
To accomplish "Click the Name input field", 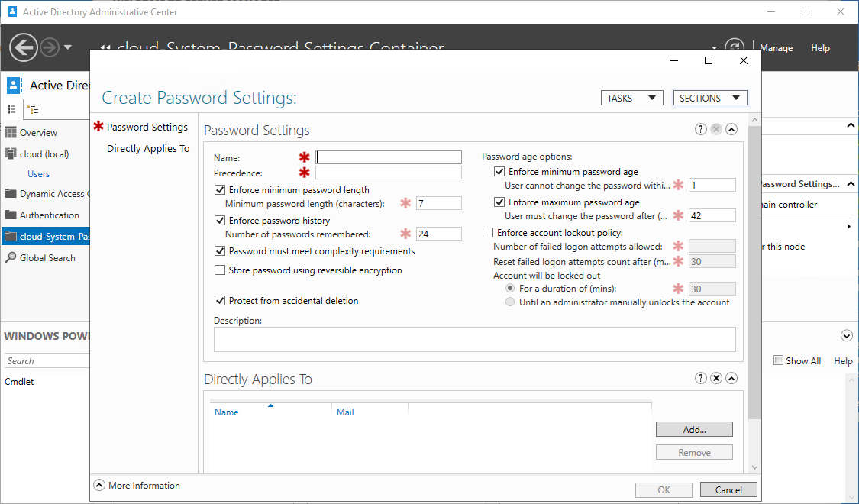I will point(389,157).
